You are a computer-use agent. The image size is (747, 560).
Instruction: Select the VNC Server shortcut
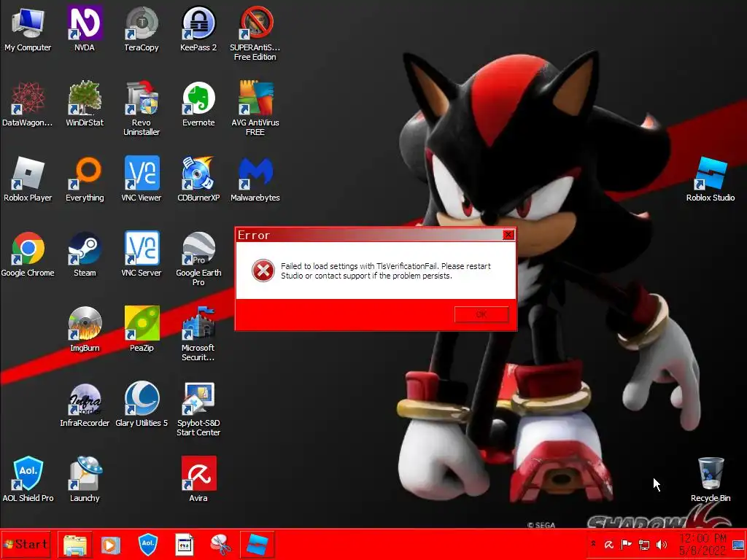point(142,254)
